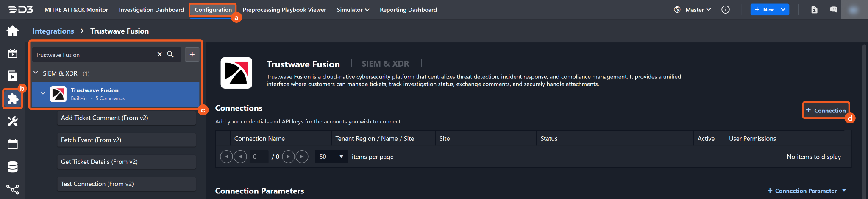Collapse the SIEM & XDR category
The image size is (868, 199).
[x=36, y=73]
